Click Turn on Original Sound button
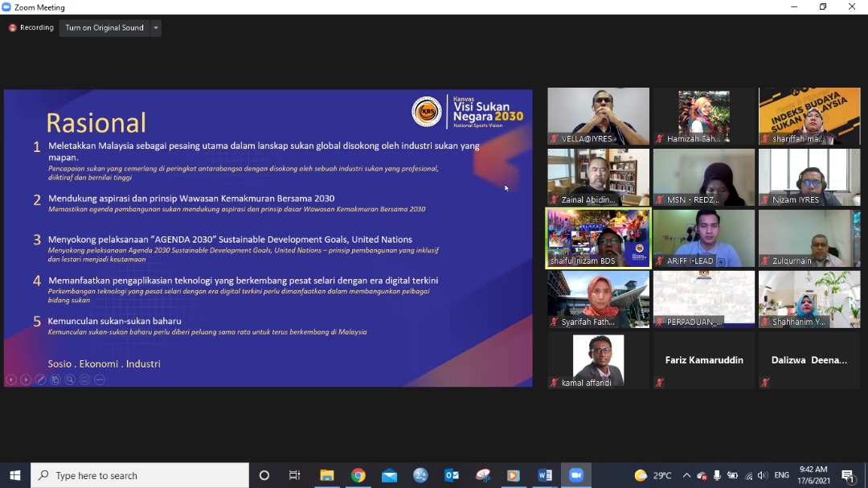This screenshot has height=488, width=868. [x=104, y=28]
